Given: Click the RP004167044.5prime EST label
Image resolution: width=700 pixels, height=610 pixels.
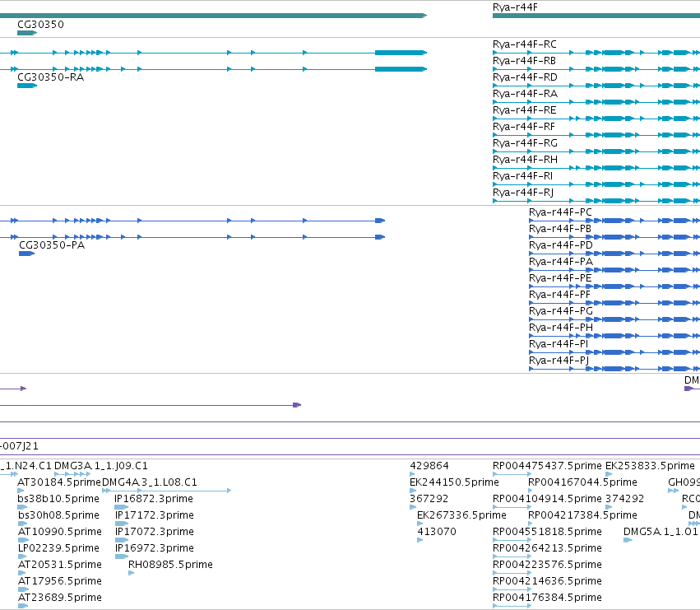Looking at the screenshot, I should (582, 482).
